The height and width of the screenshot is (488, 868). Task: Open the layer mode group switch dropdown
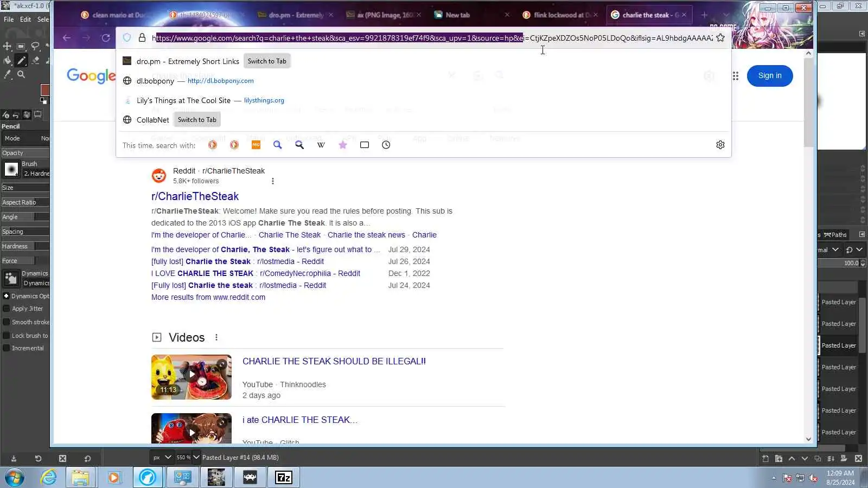click(853, 250)
